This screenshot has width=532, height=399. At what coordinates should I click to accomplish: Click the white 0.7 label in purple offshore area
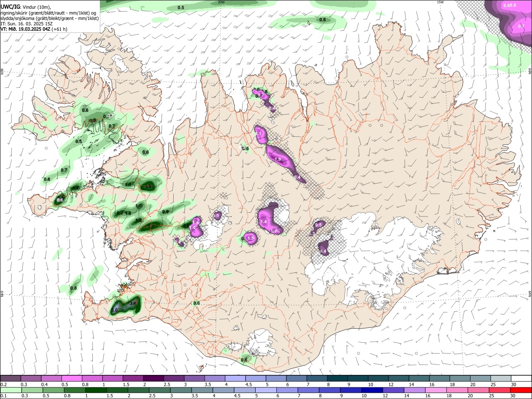tap(521, 26)
